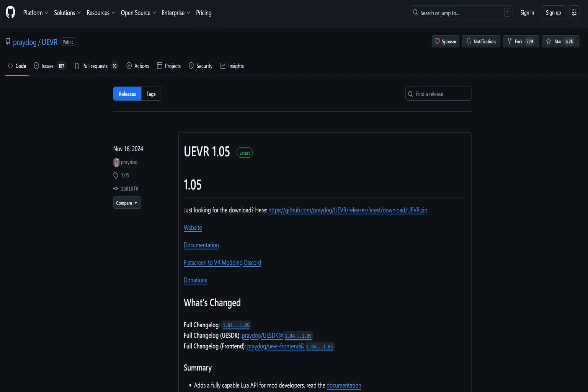The width and height of the screenshot is (588, 392).
Task: Click the Code brackets icon
Action: [x=10, y=66]
